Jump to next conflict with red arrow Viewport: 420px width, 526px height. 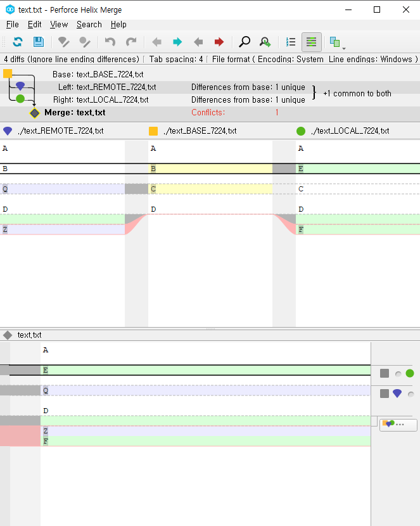[219, 42]
